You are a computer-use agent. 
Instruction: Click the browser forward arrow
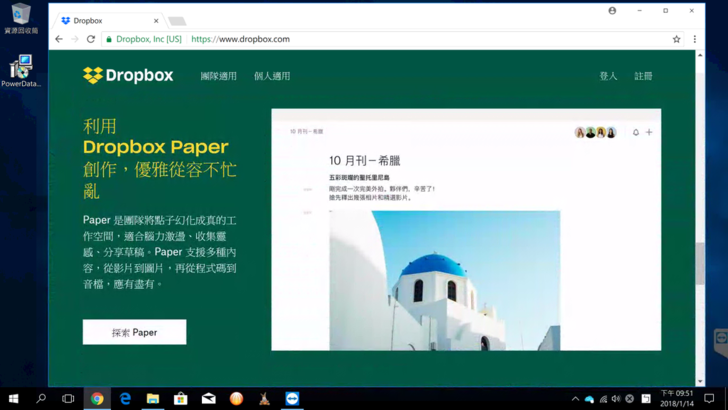75,39
